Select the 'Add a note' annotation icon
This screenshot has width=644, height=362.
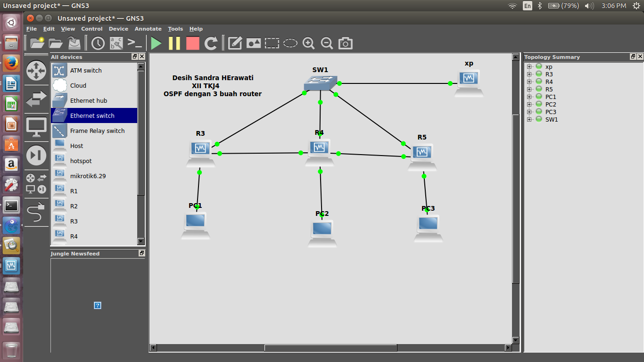point(235,43)
